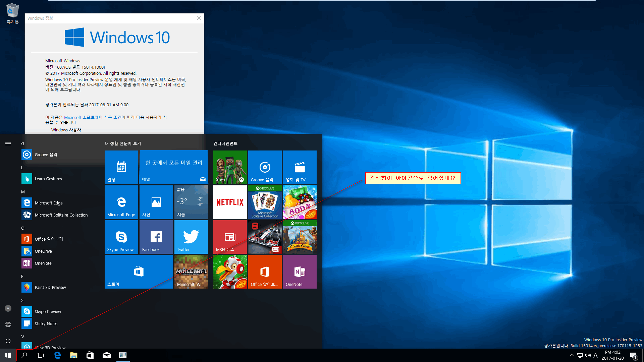Screen dimensions: 644x362
Task: Open the Seoul weather tile
Action: click(x=191, y=202)
